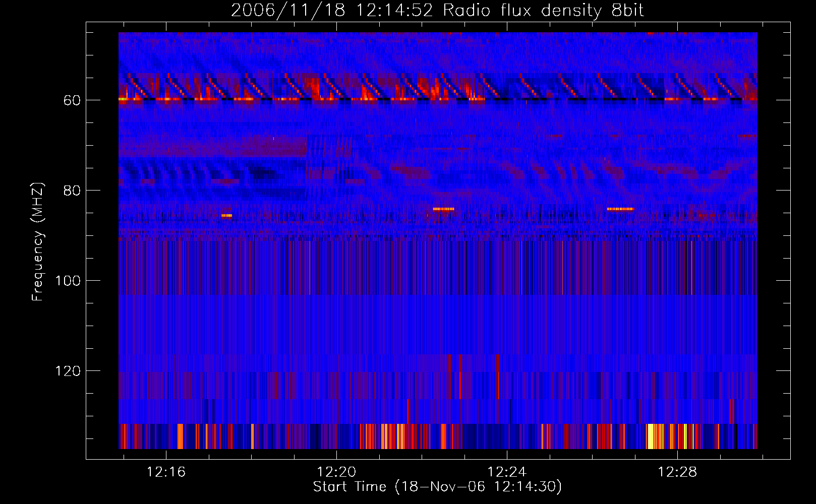
Task: Click the '100' frequency tick label
Action: pos(68,281)
